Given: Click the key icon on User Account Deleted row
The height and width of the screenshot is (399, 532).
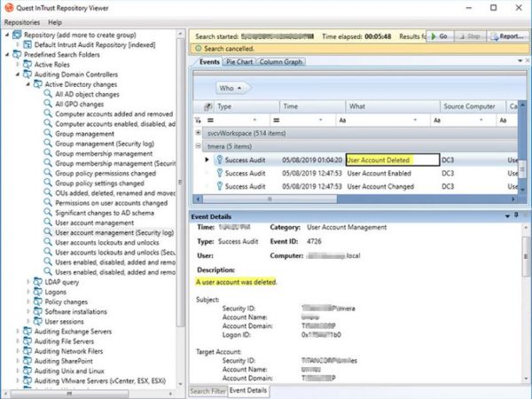Looking at the screenshot, I should (218, 160).
